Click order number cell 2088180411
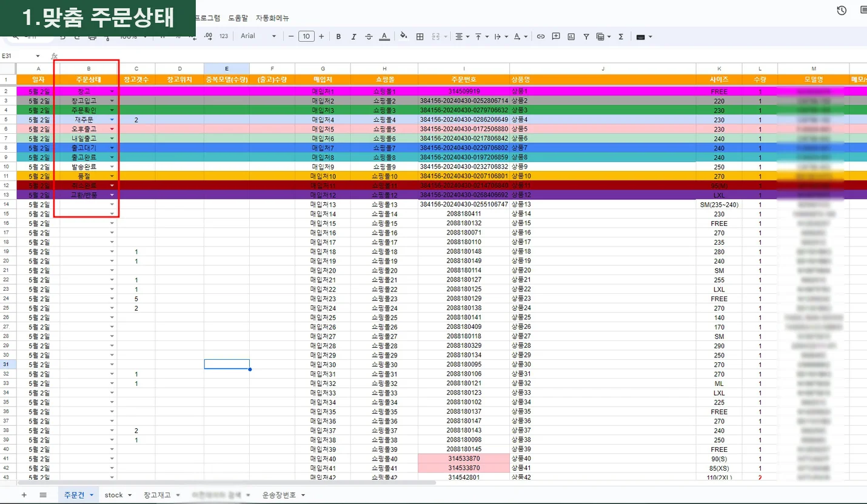 click(x=463, y=214)
